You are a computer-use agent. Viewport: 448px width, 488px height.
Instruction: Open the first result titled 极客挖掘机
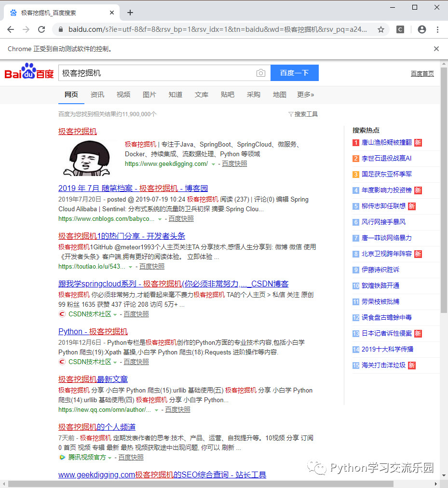(x=78, y=131)
